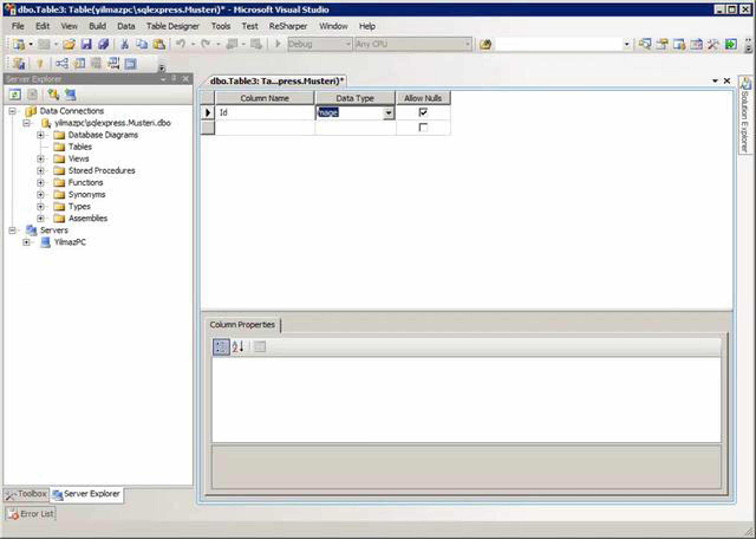
Task: Save the current table with the floppy icon
Action: [86, 44]
